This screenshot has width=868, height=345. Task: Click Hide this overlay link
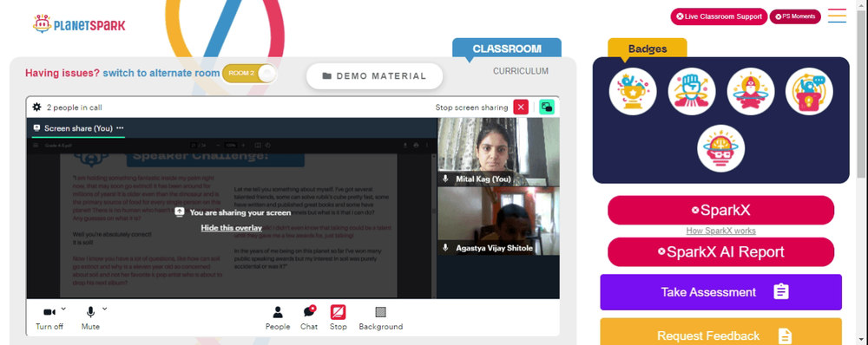[x=232, y=228]
